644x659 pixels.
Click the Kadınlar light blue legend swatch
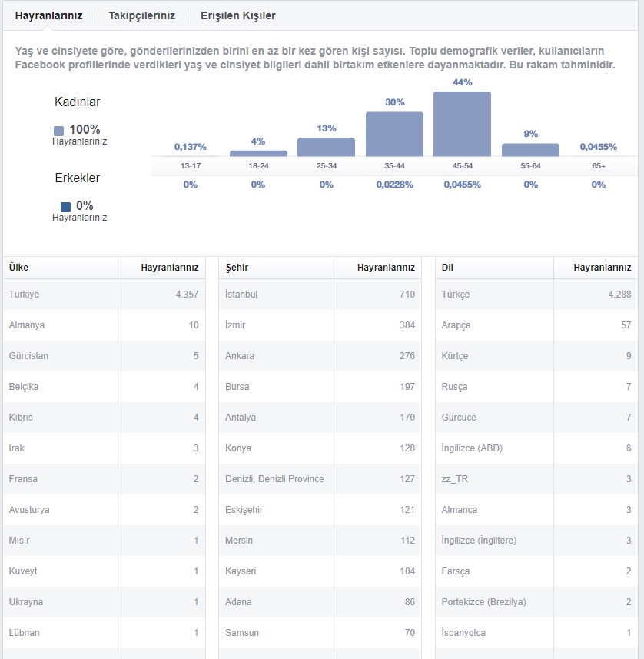click(x=59, y=131)
